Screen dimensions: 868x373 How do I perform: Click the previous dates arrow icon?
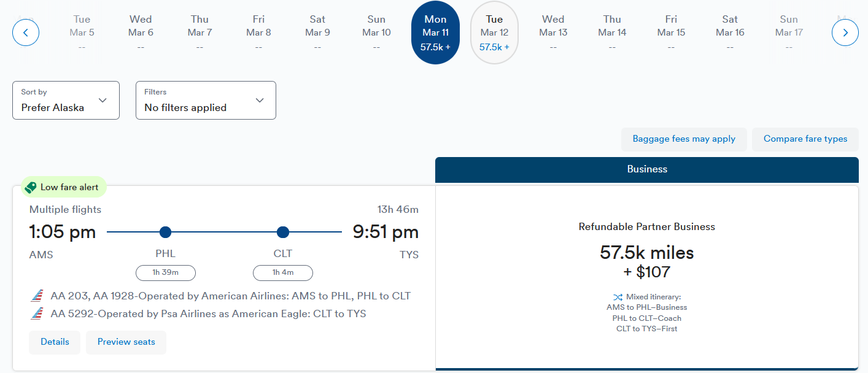click(26, 33)
